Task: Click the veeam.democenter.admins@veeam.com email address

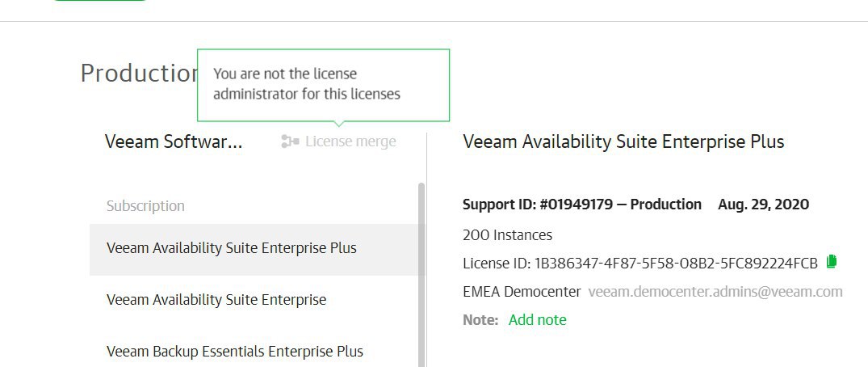Action: 715,292
